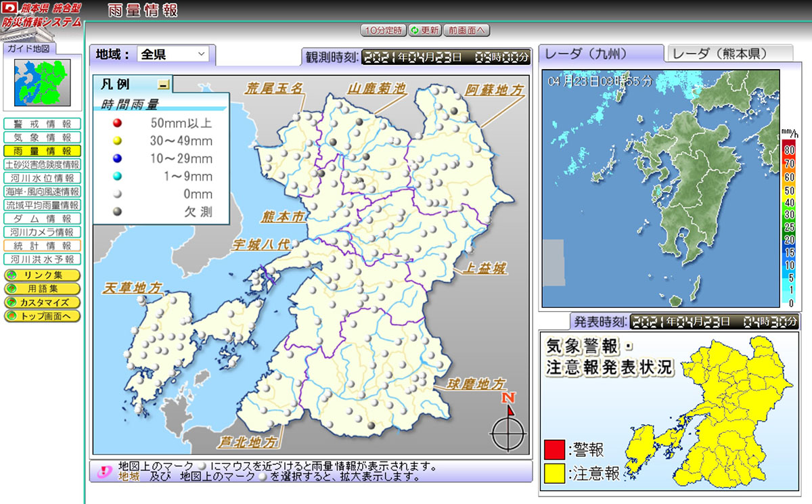The image size is (812, 504).
Task: Click the red 警報 legend swatch
Action: [554, 450]
